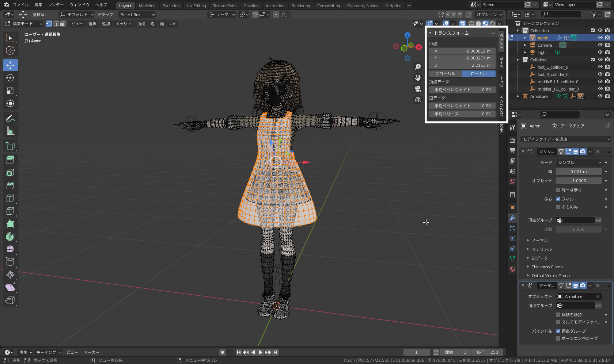Click the 幅 thickness value field
Viewport: 614px width, 364px height.
click(579, 172)
